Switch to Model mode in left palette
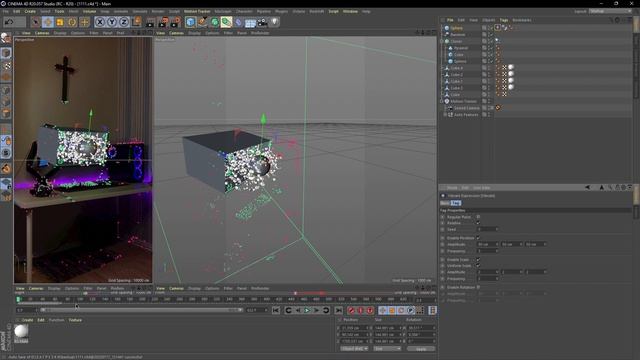Image resolution: width=640 pixels, height=360 pixels. (6, 53)
